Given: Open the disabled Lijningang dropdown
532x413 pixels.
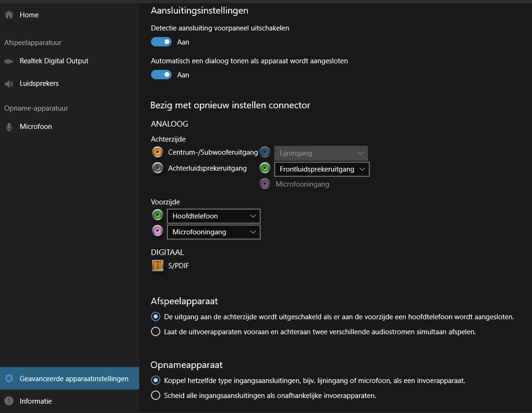Looking at the screenshot, I should point(321,153).
